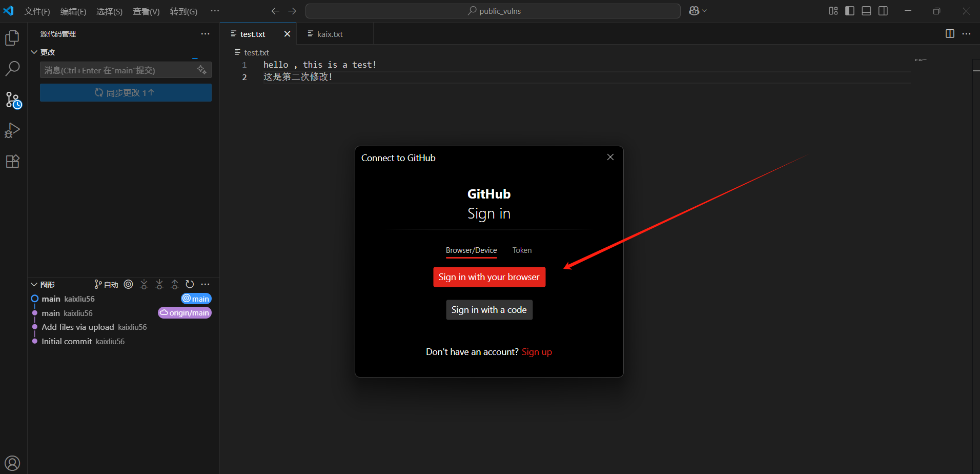The height and width of the screenshot is (474, 980).
Task: Open the Copilot chat icon
Action: tap(694, 11)
